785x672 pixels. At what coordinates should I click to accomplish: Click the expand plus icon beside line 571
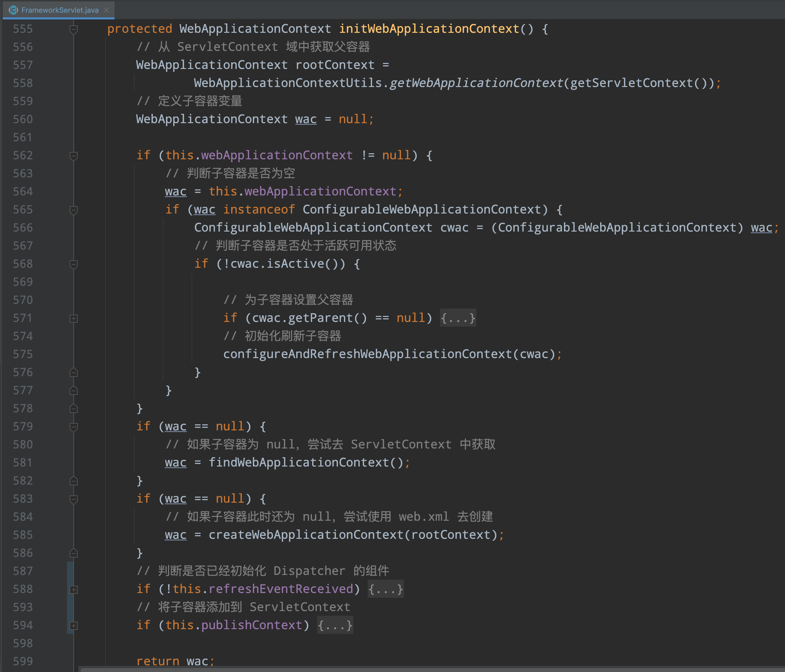[x=73, y=318]
